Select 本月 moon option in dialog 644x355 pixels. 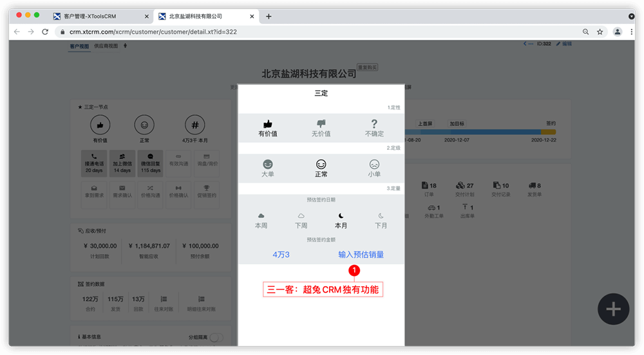tap(341, 221)
